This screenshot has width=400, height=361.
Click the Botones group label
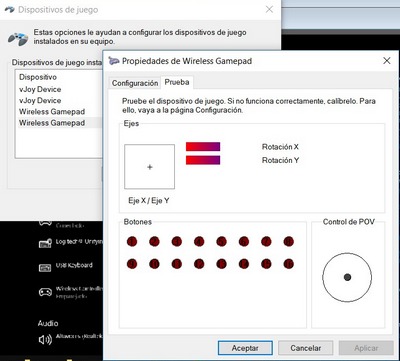tap(138, 222)
